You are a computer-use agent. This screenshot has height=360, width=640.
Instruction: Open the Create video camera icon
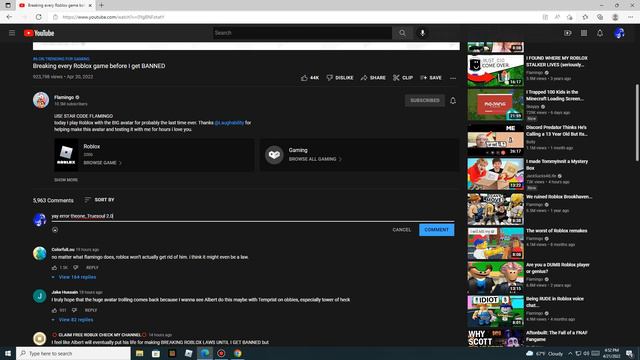coord(567,33)
